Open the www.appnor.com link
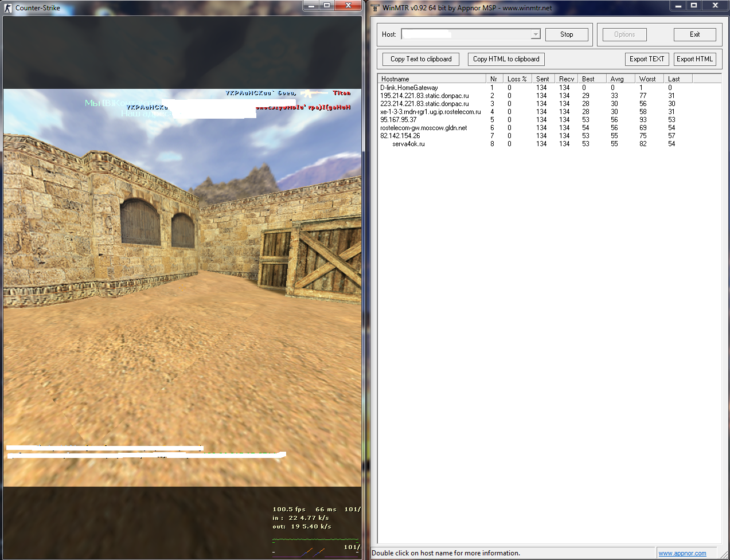 tap(682, 553)
